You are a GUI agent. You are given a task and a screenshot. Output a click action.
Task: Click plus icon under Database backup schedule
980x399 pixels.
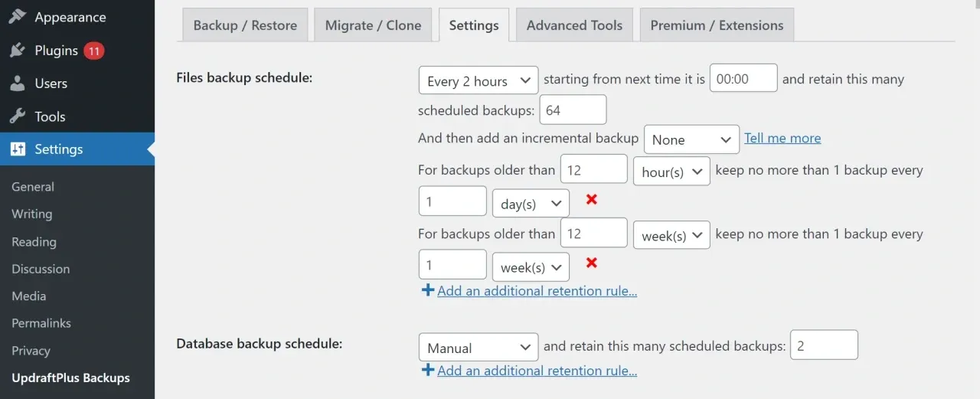click(x=427, y=371)
